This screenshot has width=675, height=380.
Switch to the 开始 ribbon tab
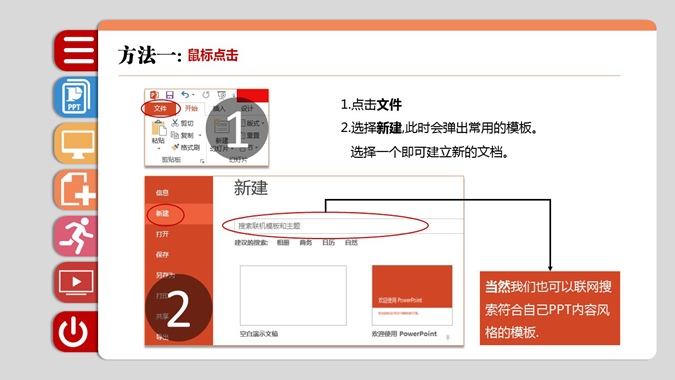pos(191,108)
